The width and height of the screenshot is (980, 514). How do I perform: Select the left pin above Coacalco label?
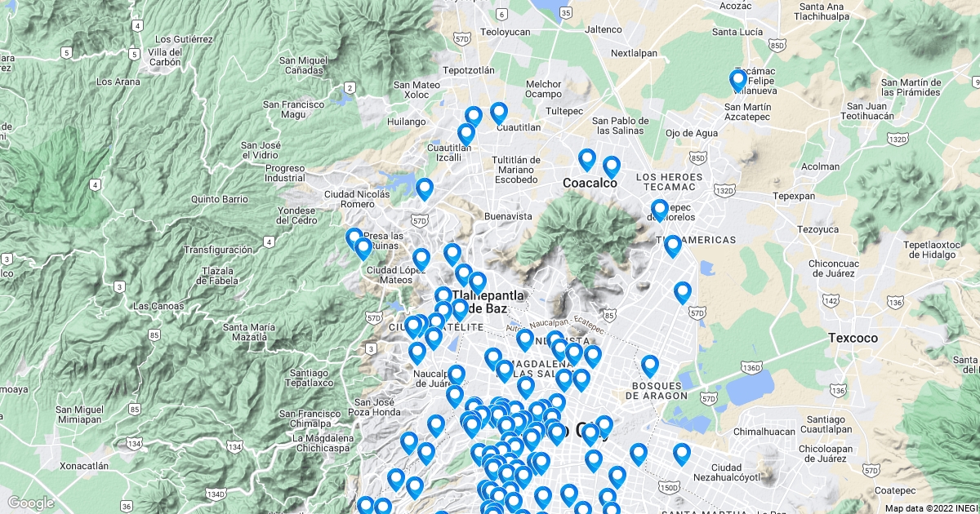coord(587,160)
